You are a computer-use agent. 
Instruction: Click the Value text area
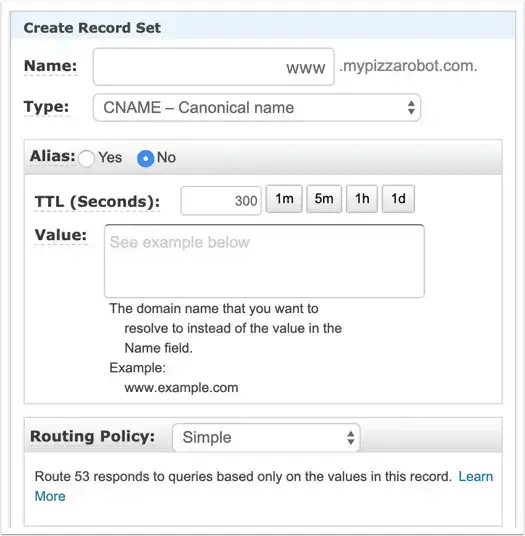click(264, 261)
